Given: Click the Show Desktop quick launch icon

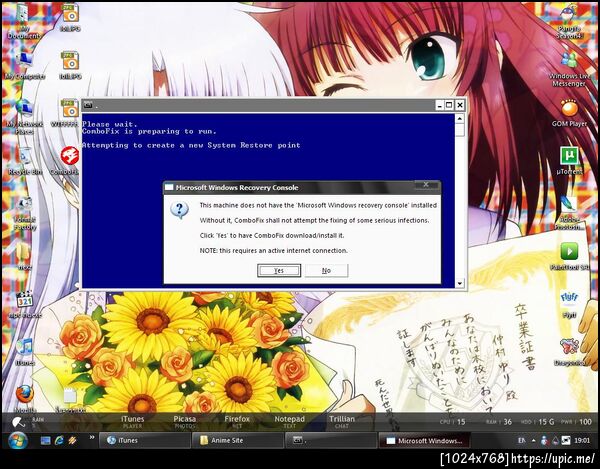Looking at the screenshot, I should click(46, 441).
